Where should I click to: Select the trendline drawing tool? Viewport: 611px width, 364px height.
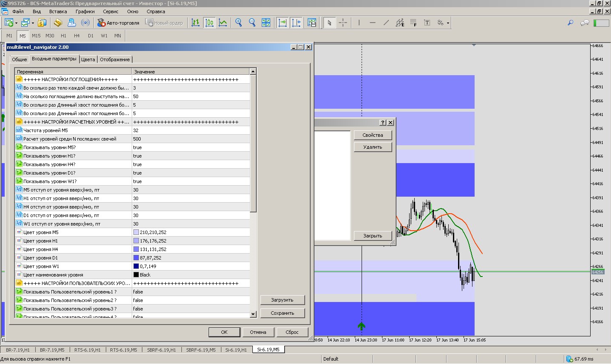(386, 23)
